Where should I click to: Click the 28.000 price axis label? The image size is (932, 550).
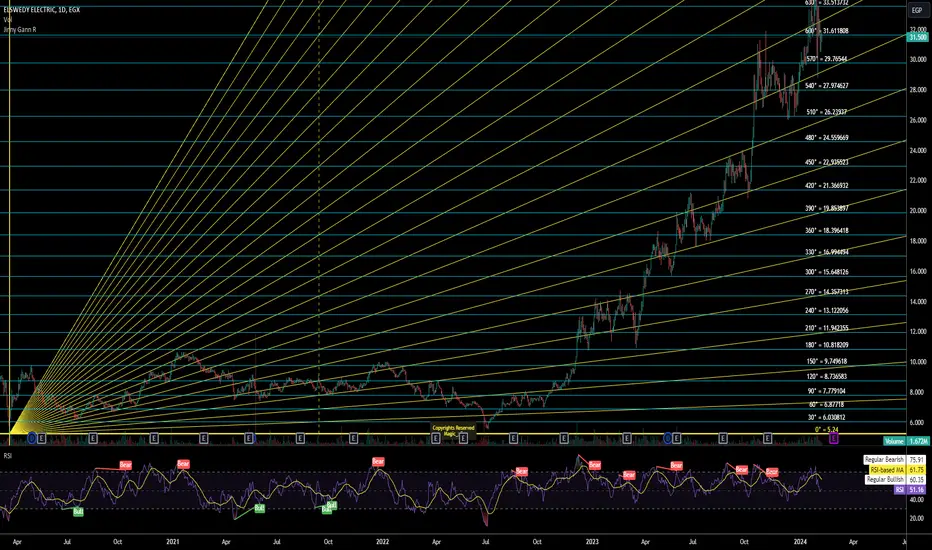[x=918, y=90]
